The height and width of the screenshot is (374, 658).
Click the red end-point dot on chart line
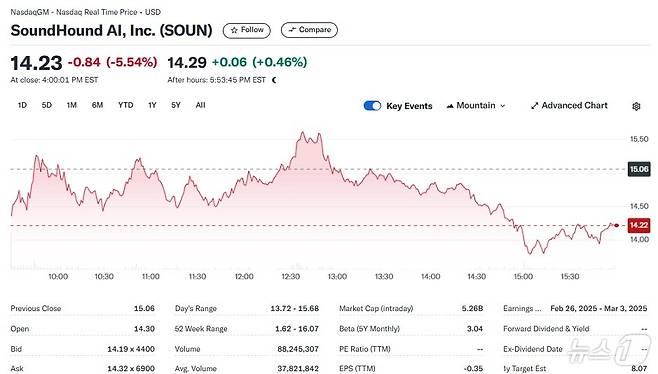(616, 225)
